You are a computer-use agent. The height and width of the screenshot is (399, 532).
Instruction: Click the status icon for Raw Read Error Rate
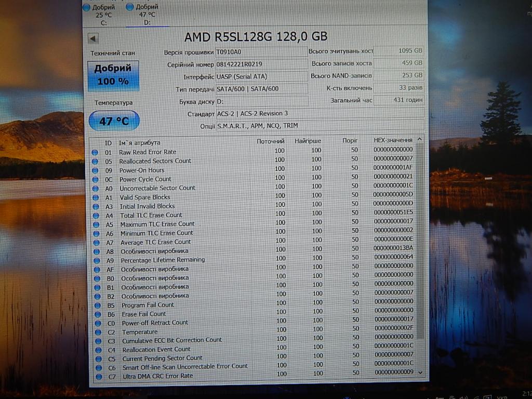tap(95, 153)
